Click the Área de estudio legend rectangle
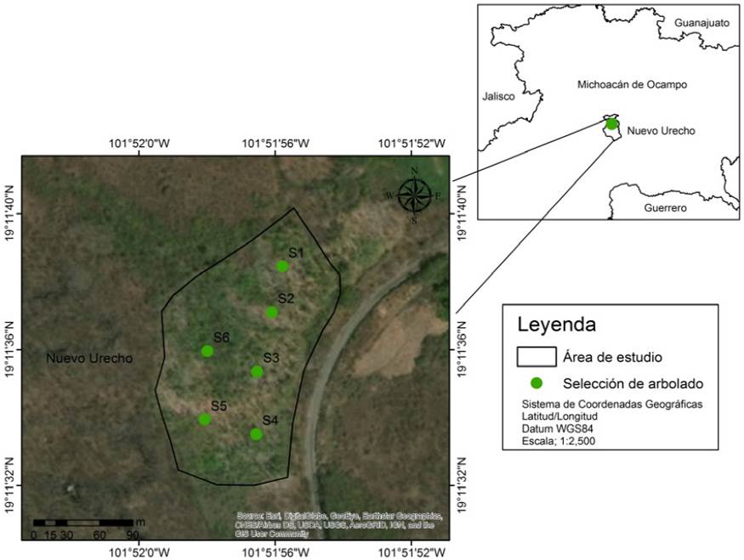Image resolution: width=744 pixels, height=560 pixels. [536, 357]
